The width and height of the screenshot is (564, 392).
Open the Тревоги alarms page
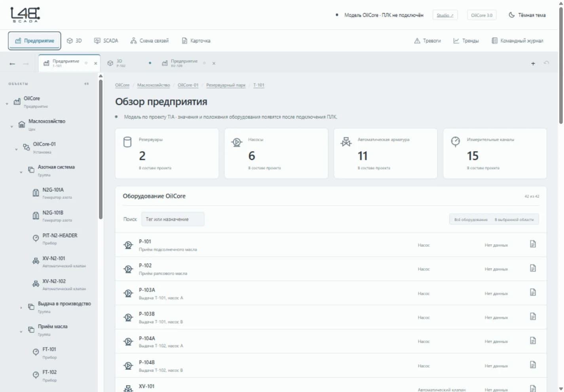(427, 41)
